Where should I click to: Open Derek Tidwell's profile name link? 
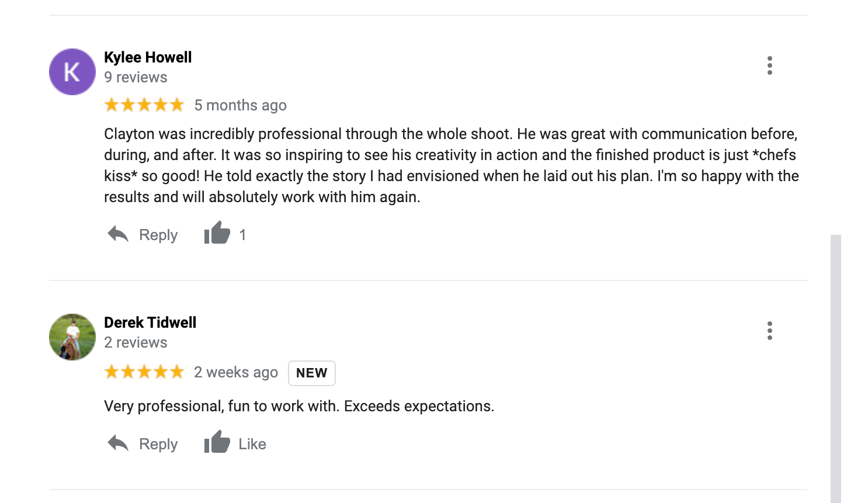[x=150, y=322]
